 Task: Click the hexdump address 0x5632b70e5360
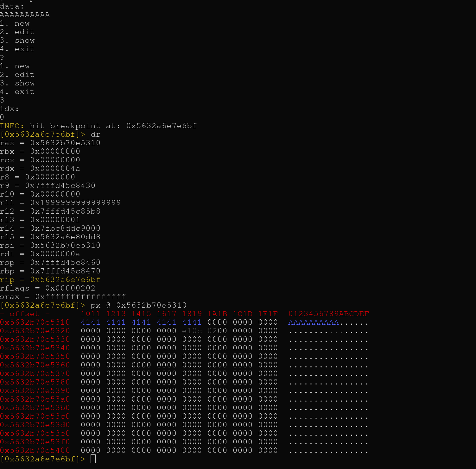[x=35, y=365]
